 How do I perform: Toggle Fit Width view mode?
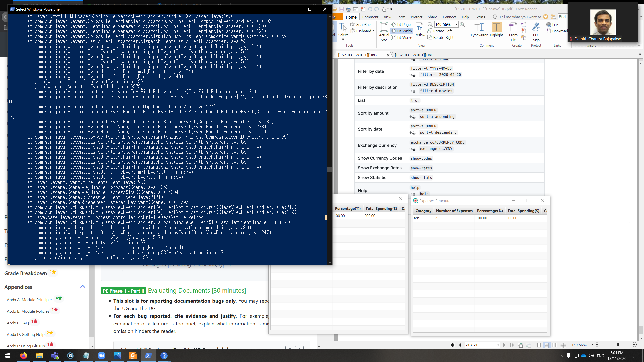(x=402, y=31)
